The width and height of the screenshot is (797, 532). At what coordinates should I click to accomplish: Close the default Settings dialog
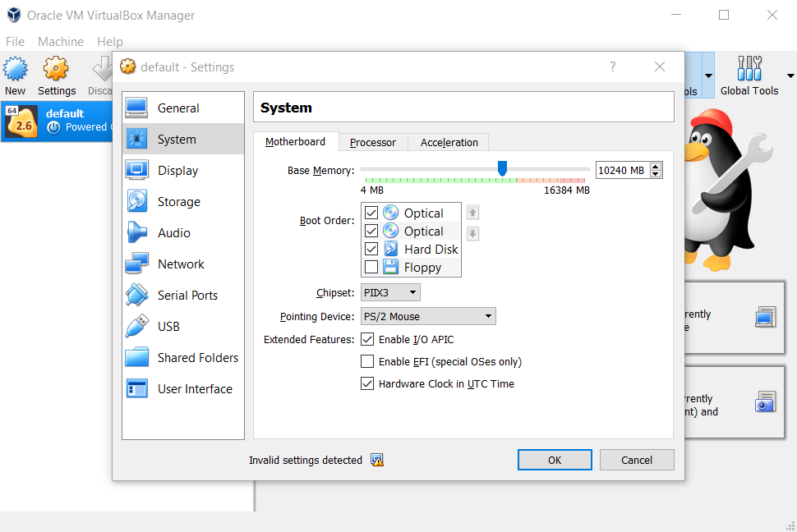click(x=660, y=66)
